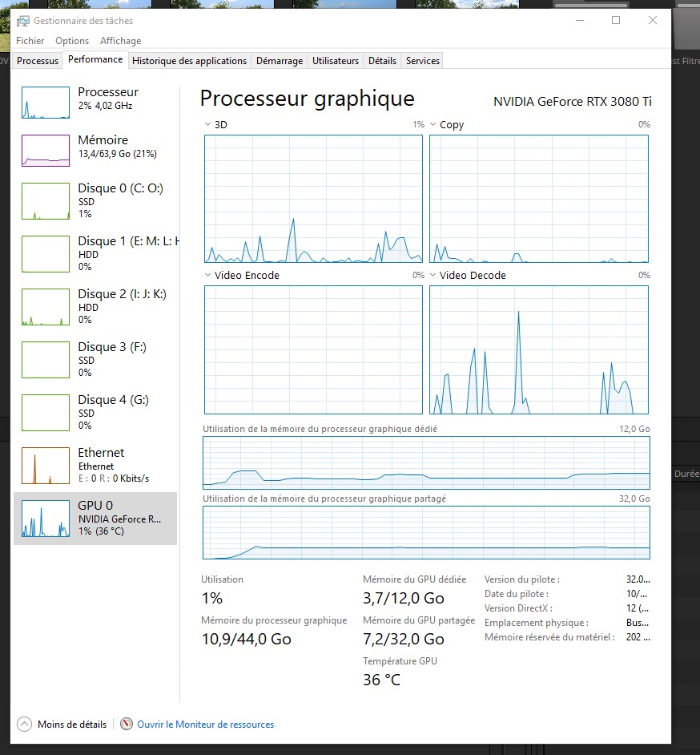Select the Mémoire usage thumbnail

tap(46, 151)
